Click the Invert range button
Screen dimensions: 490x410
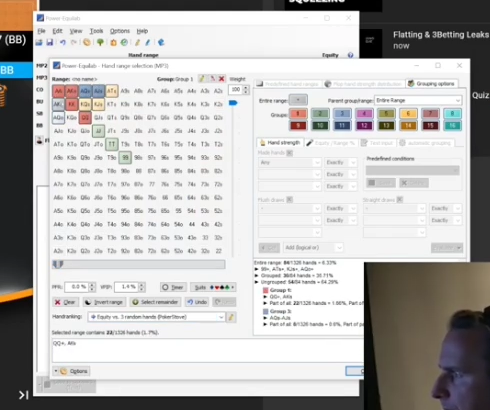(104, 302)
